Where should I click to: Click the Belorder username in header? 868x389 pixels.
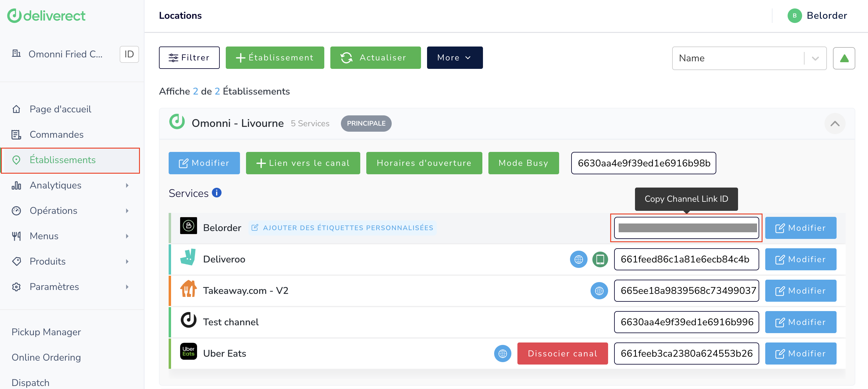pyautogui.click(x=827, y=15)
